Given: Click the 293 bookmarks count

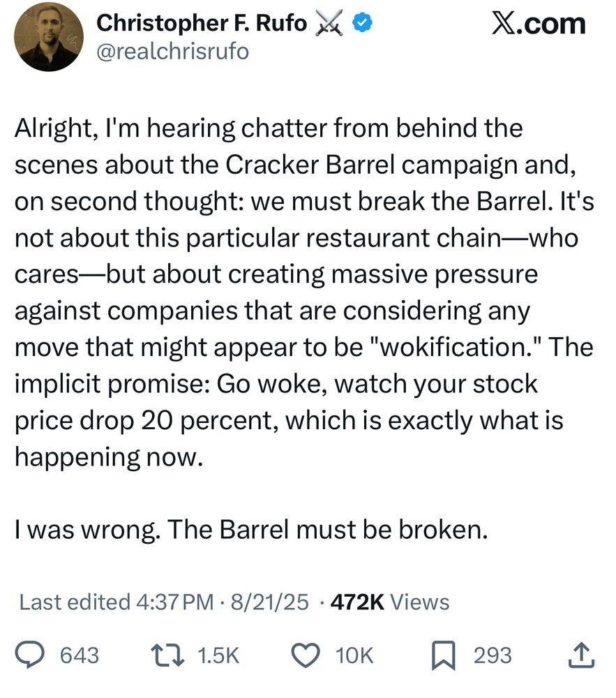Looking at the screenshot, I should 493,655.
